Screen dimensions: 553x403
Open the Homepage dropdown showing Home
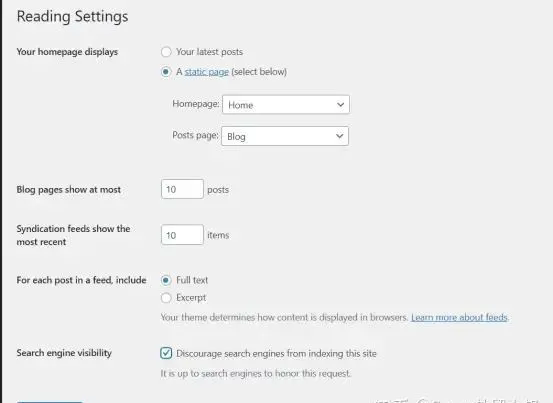tap(286, 104)
